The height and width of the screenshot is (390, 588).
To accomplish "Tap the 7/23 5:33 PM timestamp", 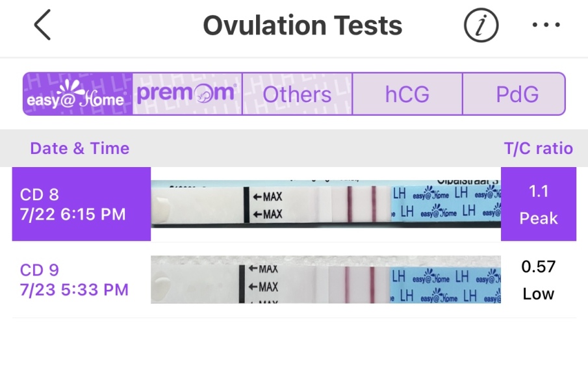I will pos(74,289).
